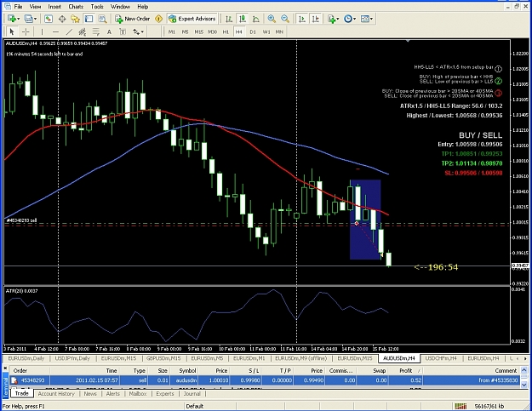Viewport: 532px width, 411px height.
Task: Select the Text 'A' drawing tool
Action: 109,31
